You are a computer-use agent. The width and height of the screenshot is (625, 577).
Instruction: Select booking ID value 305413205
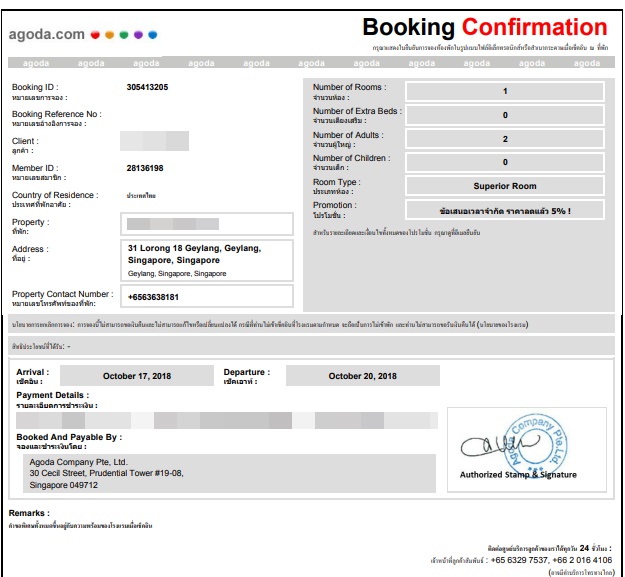147,87
